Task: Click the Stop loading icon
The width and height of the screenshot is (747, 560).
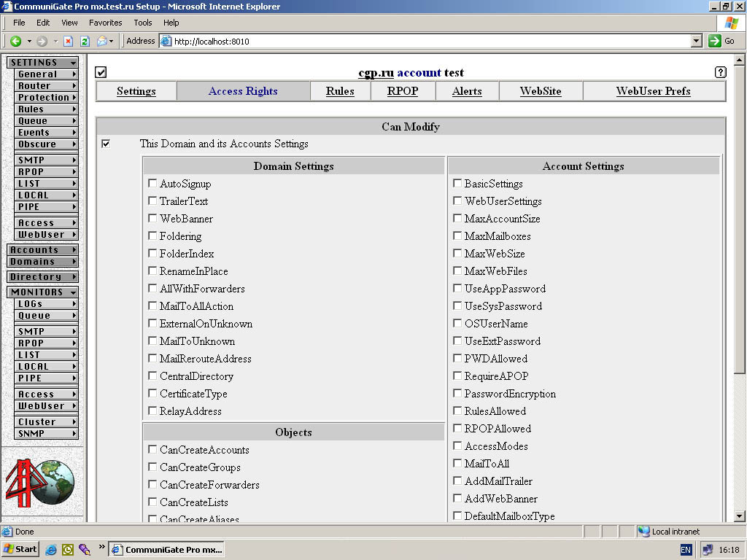Action: pyautogui.click(x=69, y=41)
